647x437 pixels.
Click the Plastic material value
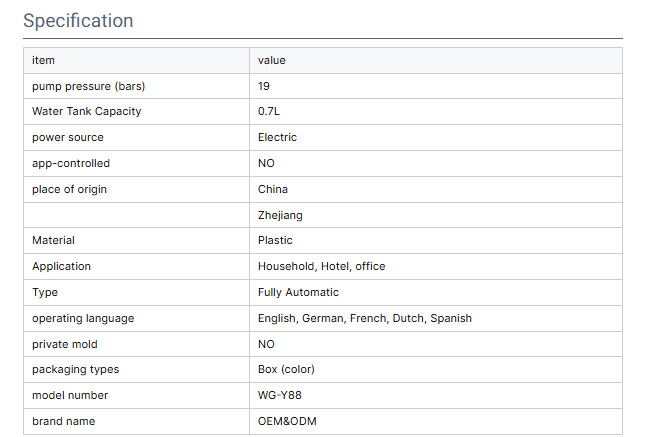pyautogui.click(x=275, y=240)
